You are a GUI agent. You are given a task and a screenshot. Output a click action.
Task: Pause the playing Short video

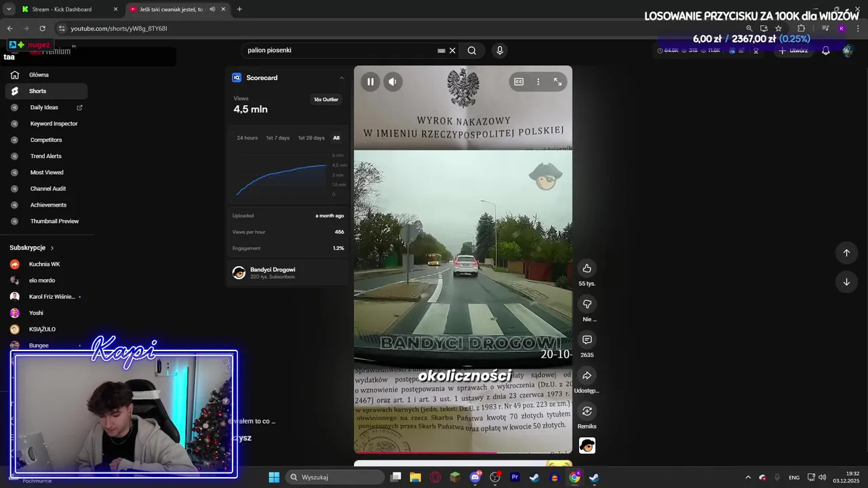tap(370, 82)
